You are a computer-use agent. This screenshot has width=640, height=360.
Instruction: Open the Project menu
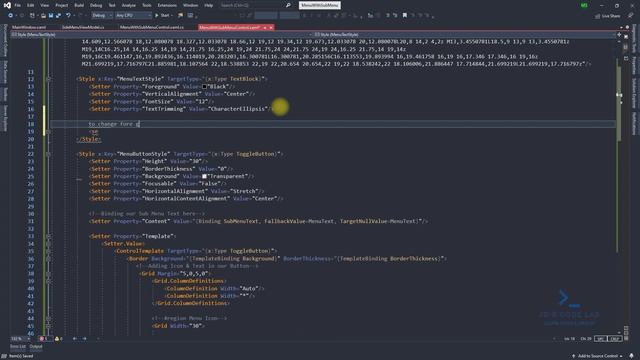62,5
